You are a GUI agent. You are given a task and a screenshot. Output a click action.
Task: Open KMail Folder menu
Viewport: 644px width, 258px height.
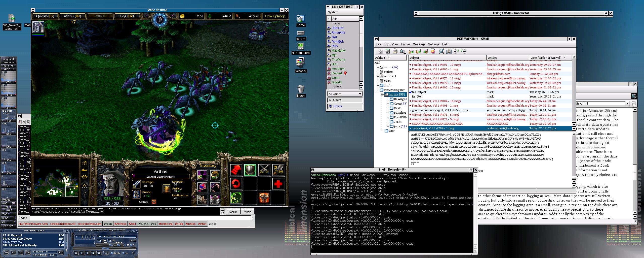tap(406, 44)
